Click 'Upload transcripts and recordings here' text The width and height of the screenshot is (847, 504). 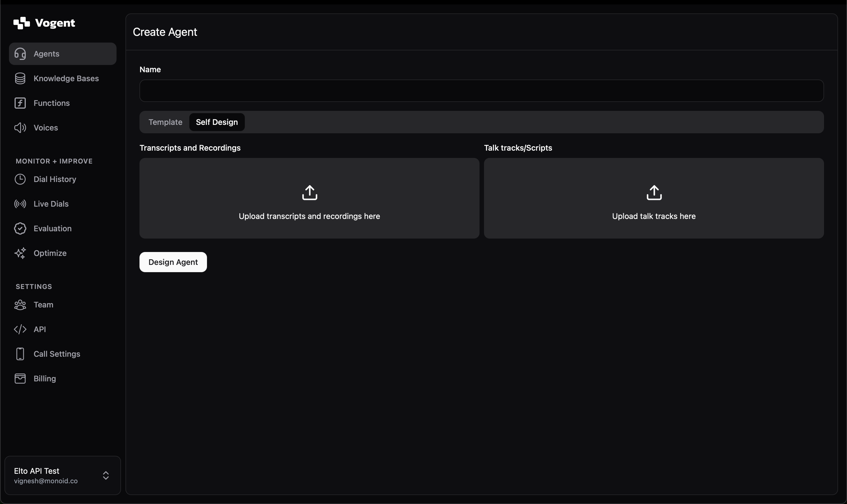click(309, 216)
